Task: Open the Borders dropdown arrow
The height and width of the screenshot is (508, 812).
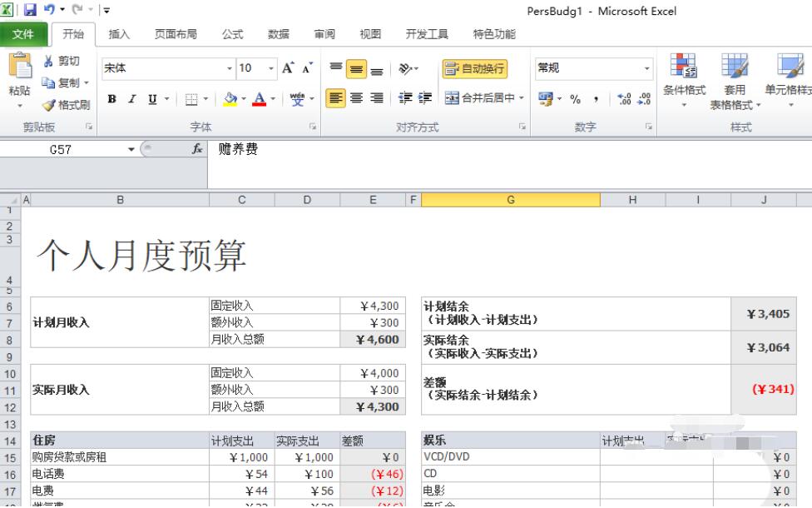Action: point(204,97)
